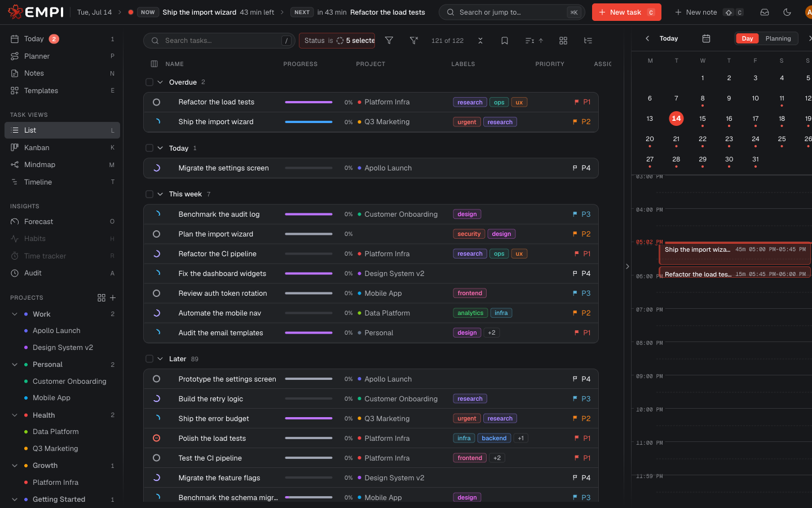Toggle dark mode moon icon
The image size is (812, 508).
click(x=787, y=12)
